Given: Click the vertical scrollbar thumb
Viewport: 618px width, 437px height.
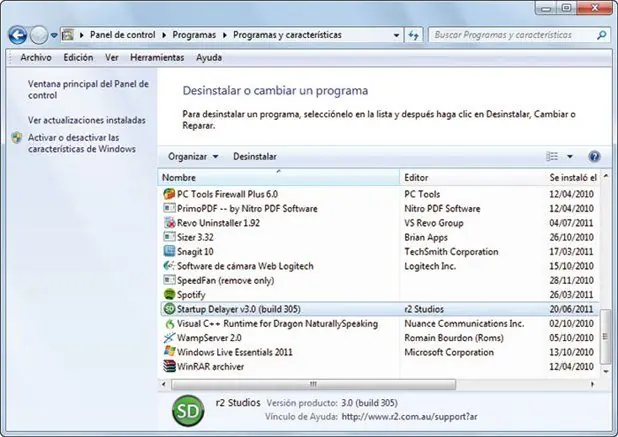Looking at the screenshot, I should pos(605,337).
